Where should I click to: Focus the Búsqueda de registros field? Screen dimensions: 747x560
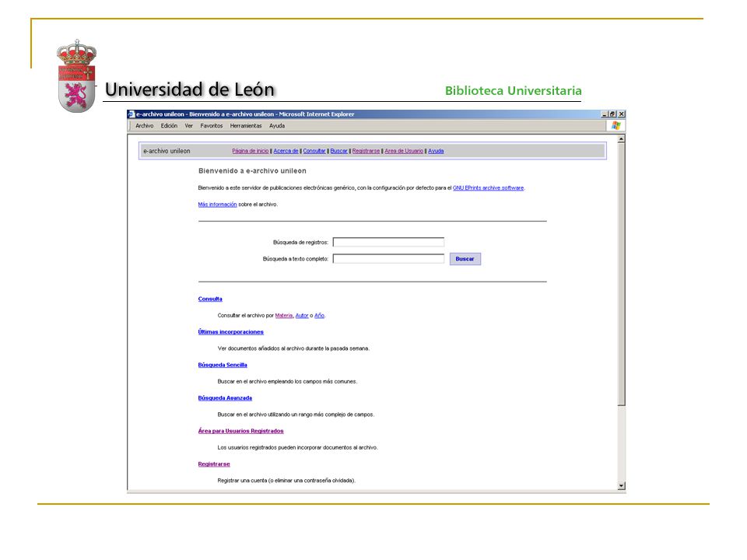tap(388, 243)
